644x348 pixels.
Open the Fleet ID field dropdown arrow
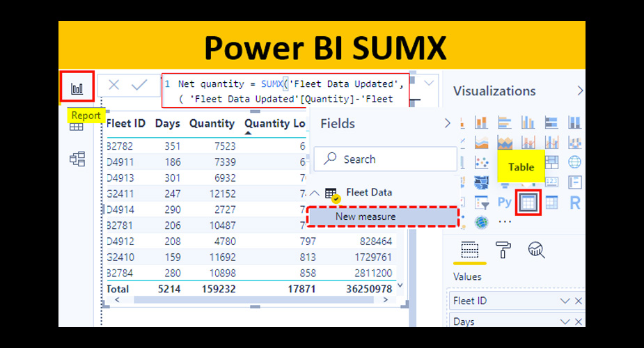565,301
